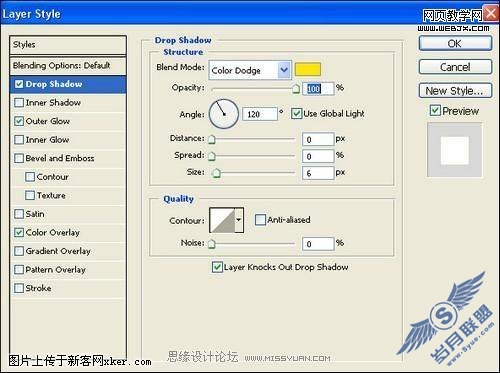Image resolution: width=500 pixels, height=373 pixels.
Task: Open Blending Options: Default
Action: [x=68, y=65]
